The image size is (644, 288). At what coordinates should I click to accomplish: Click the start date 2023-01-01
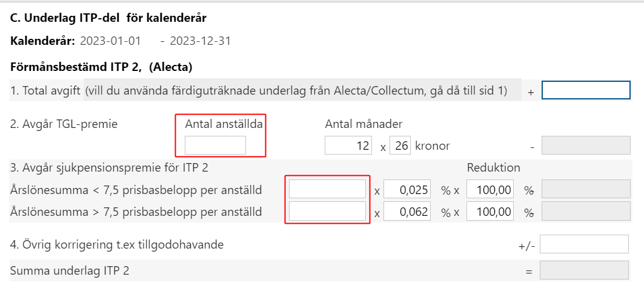point(110,41)
